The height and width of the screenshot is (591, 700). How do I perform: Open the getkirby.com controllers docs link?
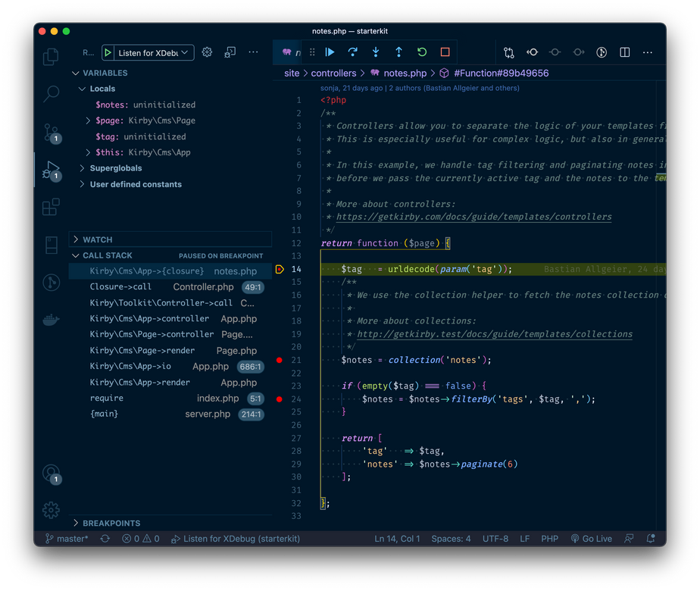[473, 217]
